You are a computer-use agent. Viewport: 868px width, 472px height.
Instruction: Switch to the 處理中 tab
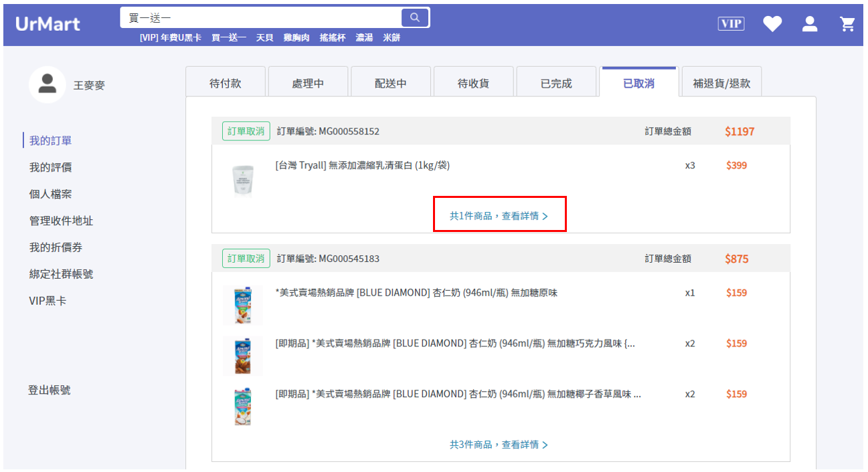(308, 82)
